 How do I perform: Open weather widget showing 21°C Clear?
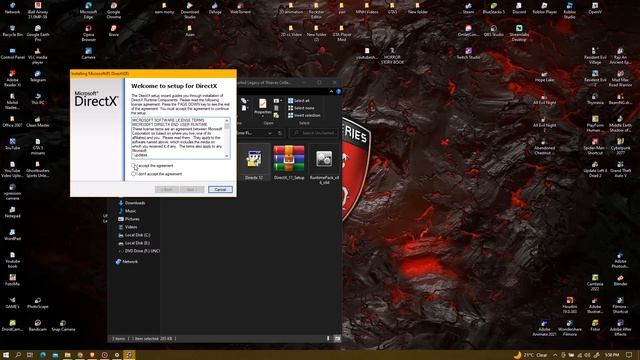[531, 355]
